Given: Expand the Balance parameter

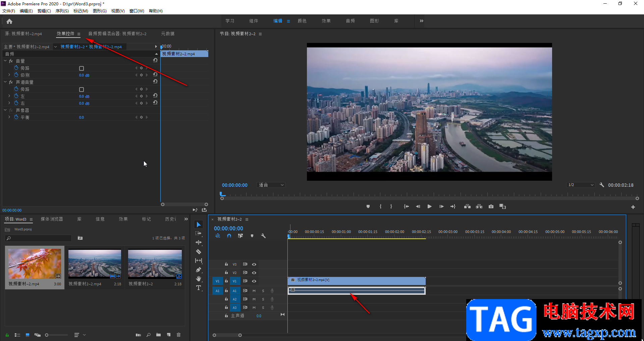Looking at the screenshot, I should click(x=9, y=117).
